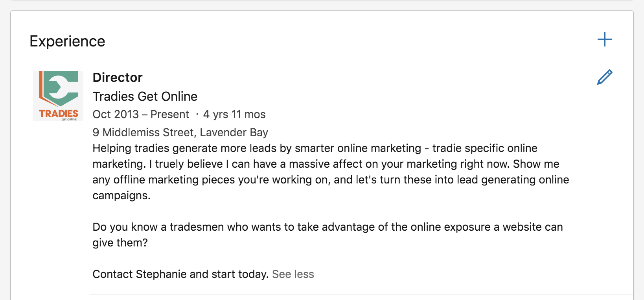
Task: Edit the Director position with pencil icon
Action: coord(604,77)
